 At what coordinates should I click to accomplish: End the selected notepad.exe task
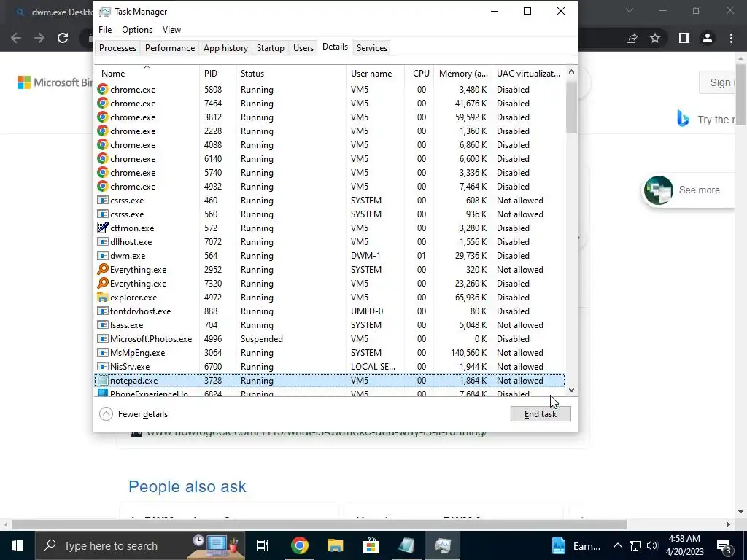pyautogui.click(x=541, y=414)
